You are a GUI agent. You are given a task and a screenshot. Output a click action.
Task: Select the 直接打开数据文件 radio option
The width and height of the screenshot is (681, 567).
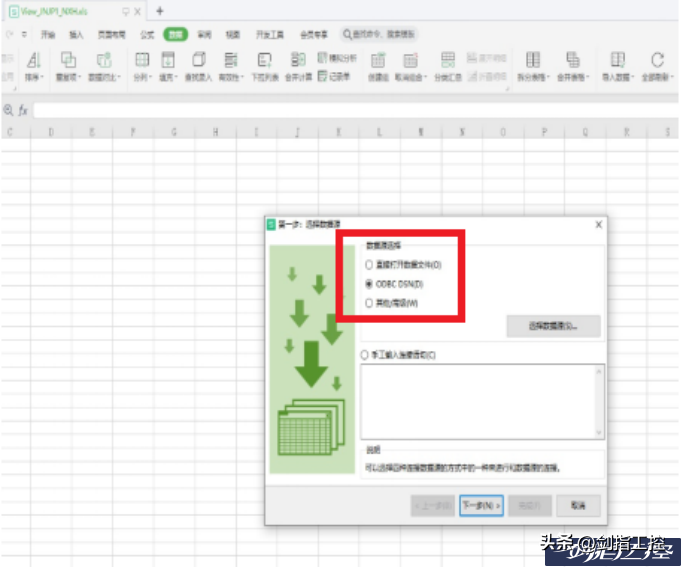(x=370, y=265)
